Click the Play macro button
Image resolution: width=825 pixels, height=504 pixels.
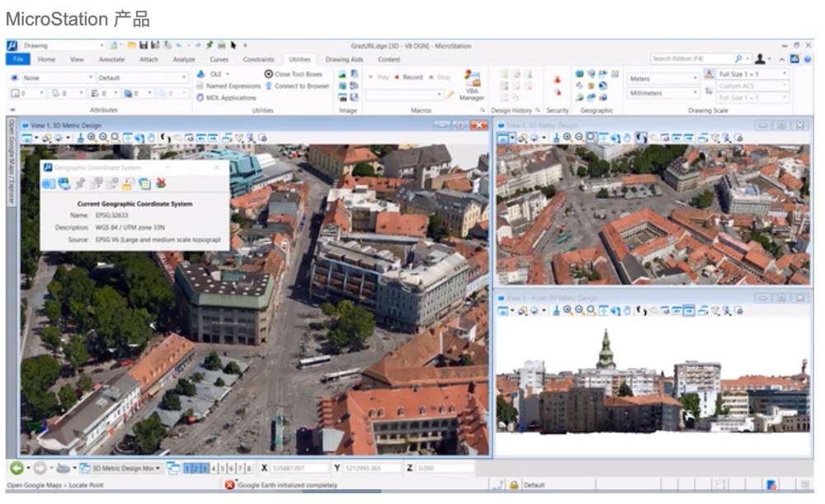(x=379, y=78)
